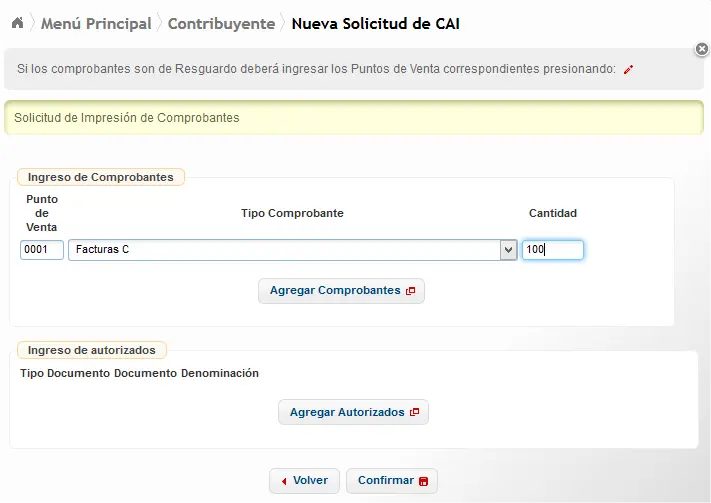Focus the Punto de Venta field

[x=42, y=250]
